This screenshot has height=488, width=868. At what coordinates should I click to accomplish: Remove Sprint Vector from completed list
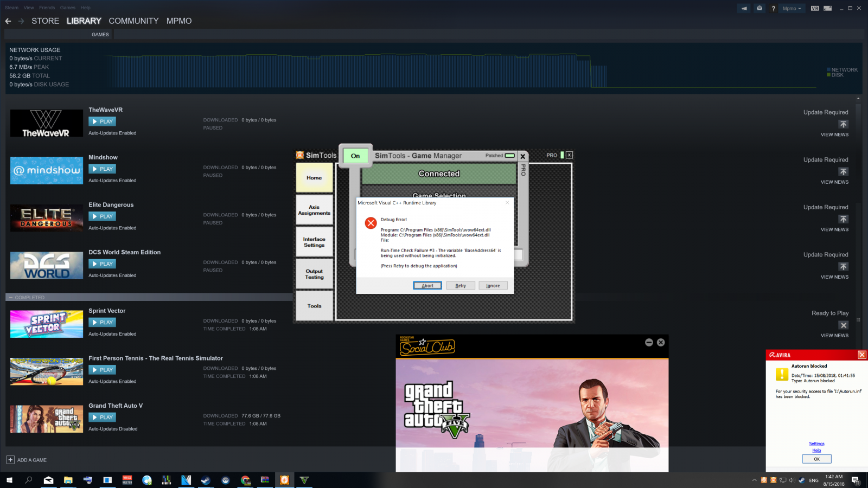pos(843,325)
